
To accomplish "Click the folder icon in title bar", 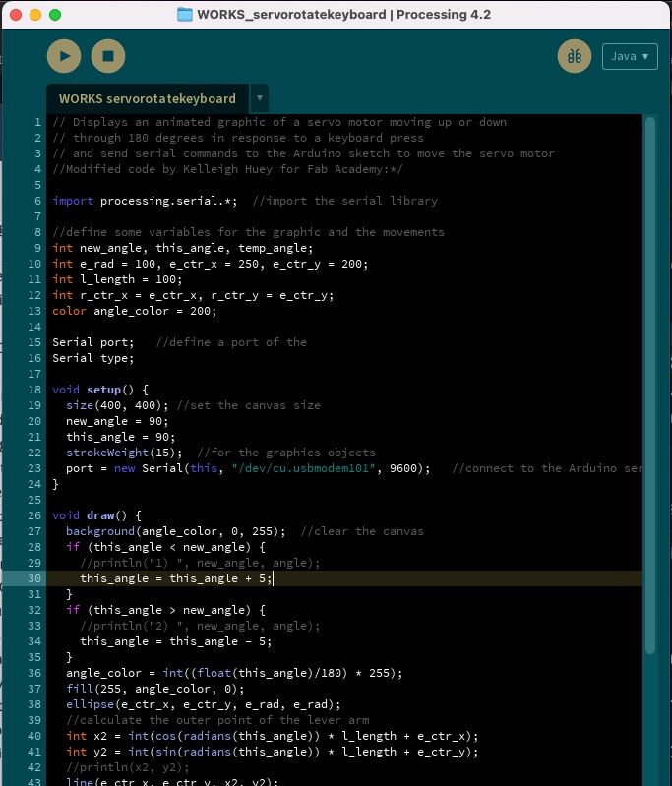I will point(185,14).
